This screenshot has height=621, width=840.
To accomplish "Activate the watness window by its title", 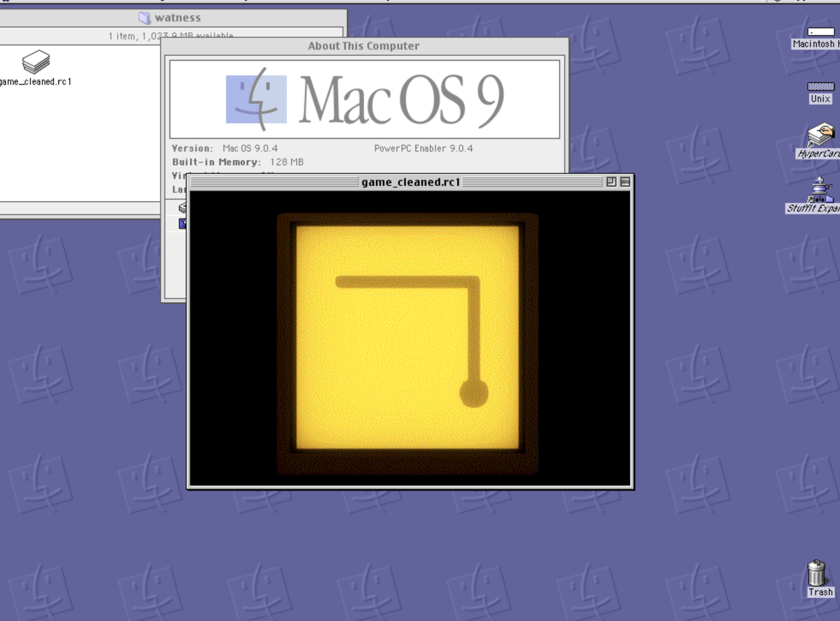I will (177, 18).
